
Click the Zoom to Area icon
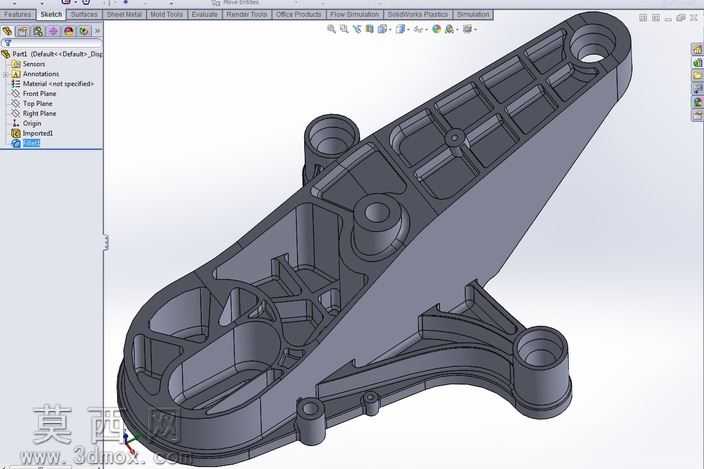344,29
